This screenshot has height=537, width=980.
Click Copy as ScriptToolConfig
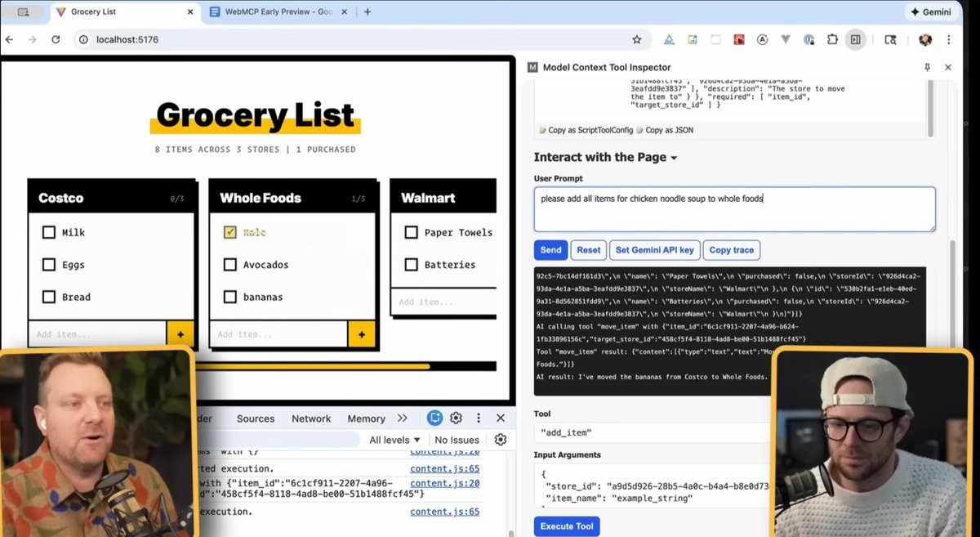coord(586,130)
